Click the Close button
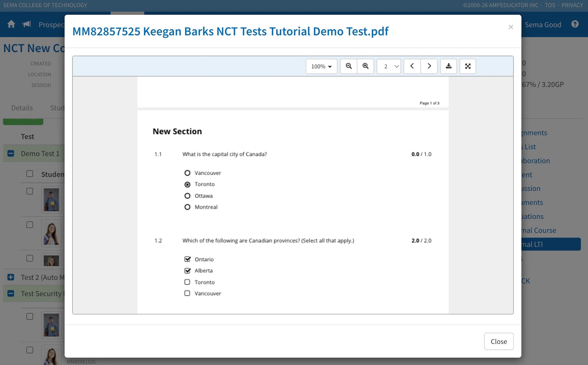Viewport: 588px width, 365px height. [499, 341]
